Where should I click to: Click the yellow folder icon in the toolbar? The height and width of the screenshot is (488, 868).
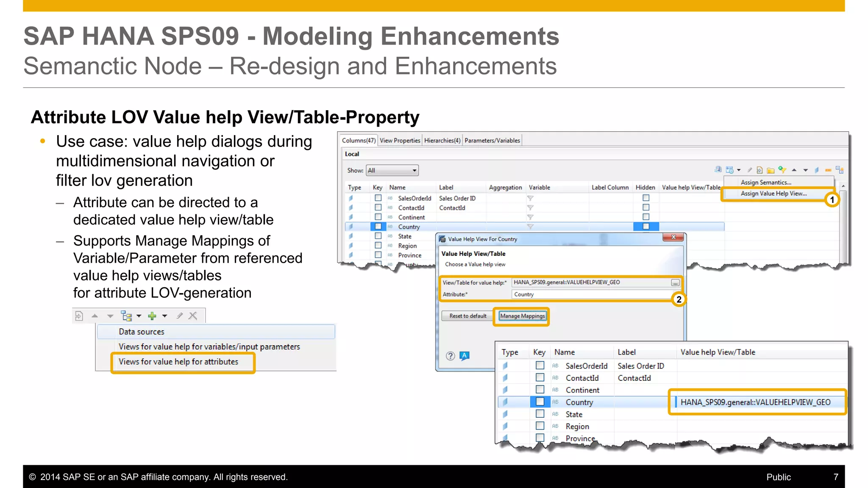click(x=771, y=171)
